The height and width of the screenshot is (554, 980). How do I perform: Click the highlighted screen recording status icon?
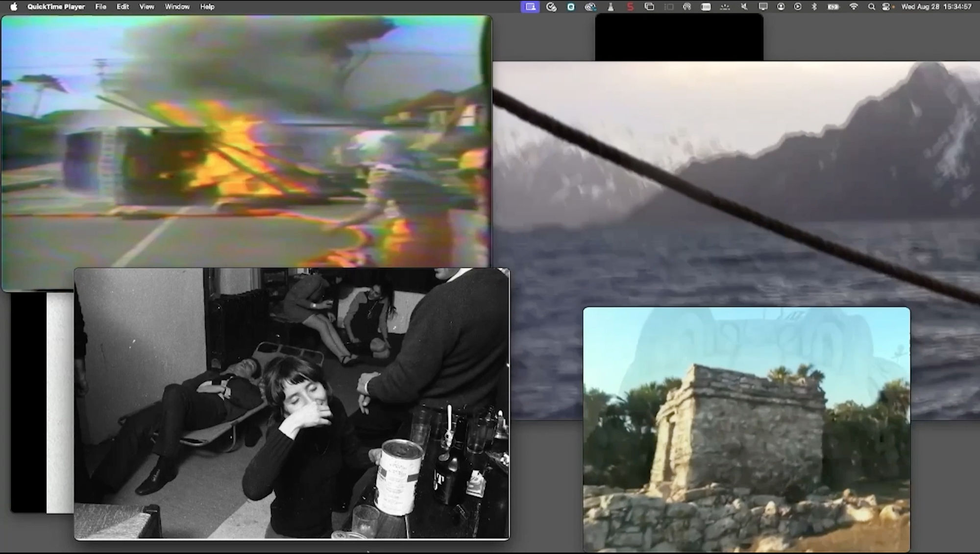pos(530,6)
